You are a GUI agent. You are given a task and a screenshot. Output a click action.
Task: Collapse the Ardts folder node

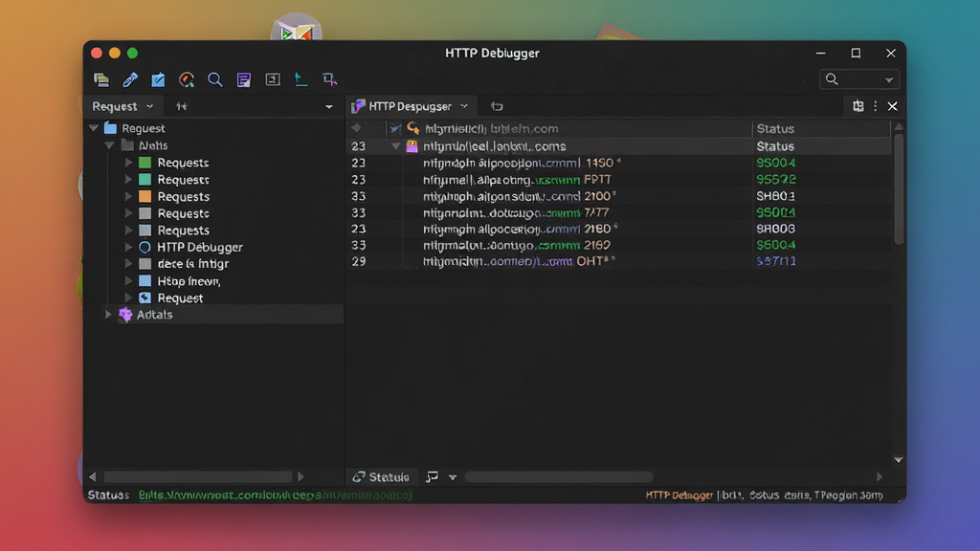(x=109, y=145)
